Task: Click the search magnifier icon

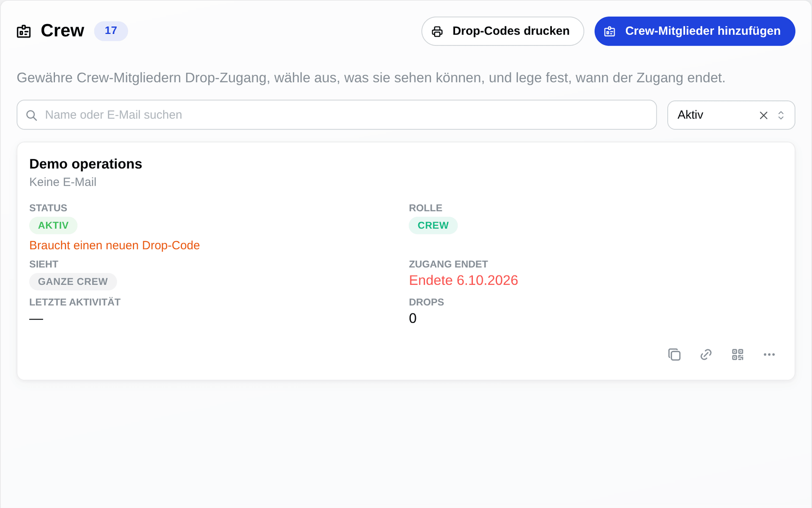Action: (x=32, y=115)
